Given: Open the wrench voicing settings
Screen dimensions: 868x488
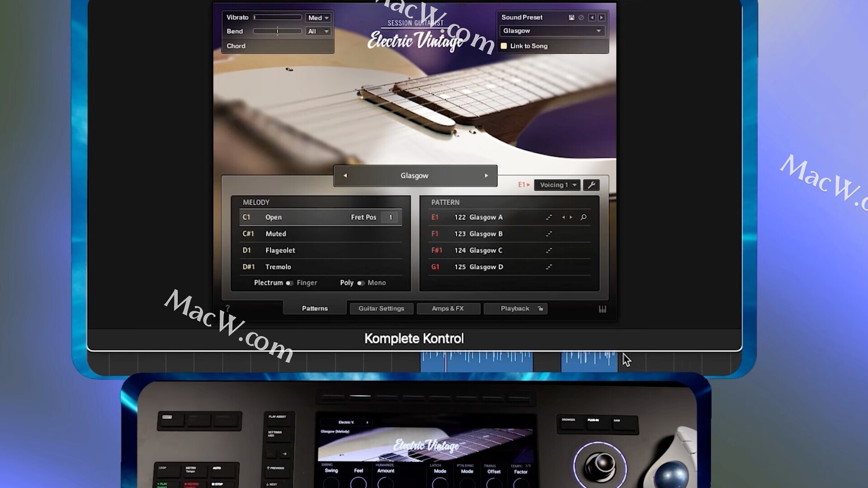Looking at the screenshot, I should (591, 185).
